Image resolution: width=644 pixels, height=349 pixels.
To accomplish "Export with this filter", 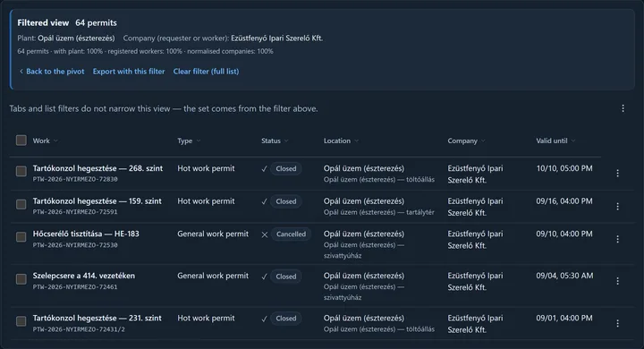I will pos(129,71).
